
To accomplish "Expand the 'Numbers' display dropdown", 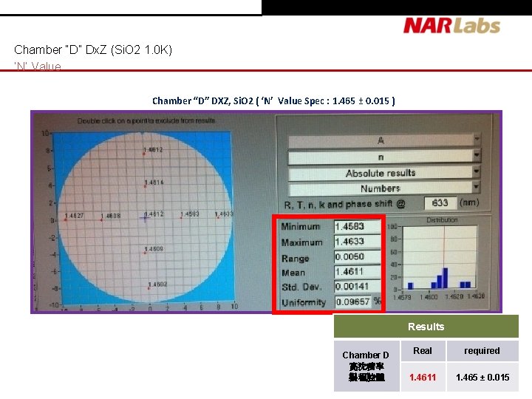I will point(385,188).
